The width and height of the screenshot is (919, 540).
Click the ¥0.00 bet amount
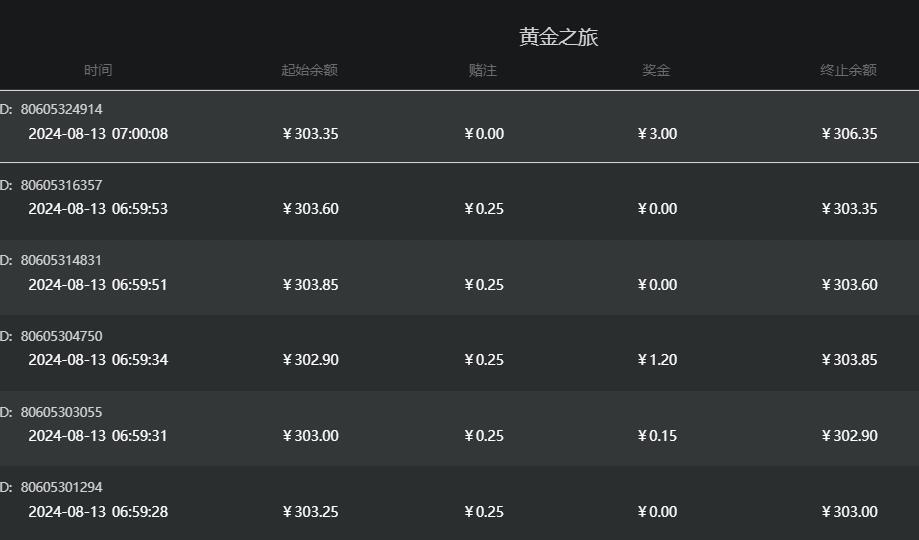point(484,134)
